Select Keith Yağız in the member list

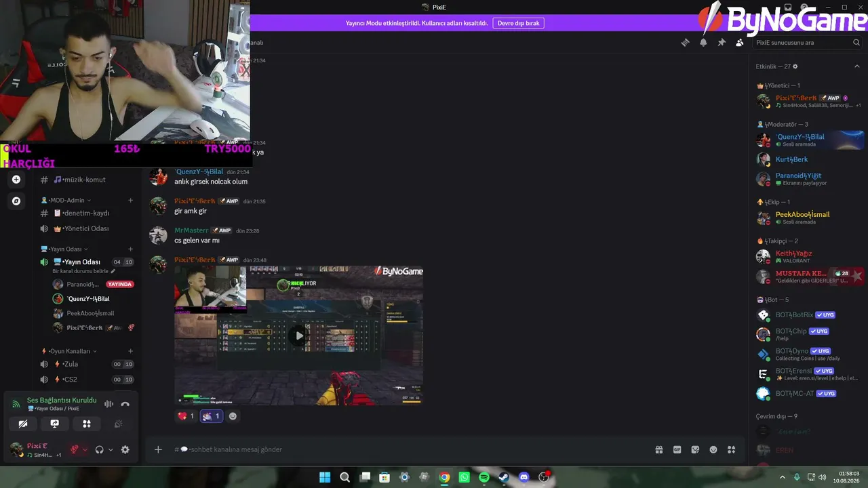click(810, 257)
